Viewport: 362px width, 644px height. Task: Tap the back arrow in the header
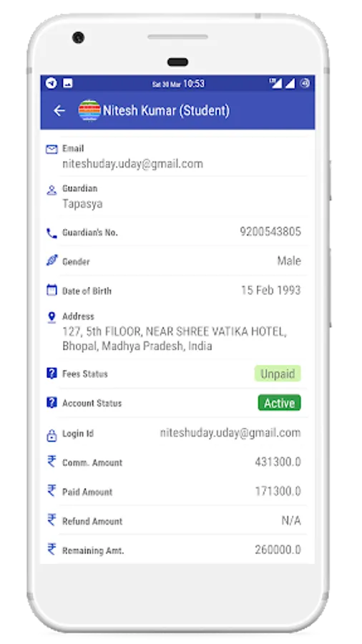click(x=59, y=110)
